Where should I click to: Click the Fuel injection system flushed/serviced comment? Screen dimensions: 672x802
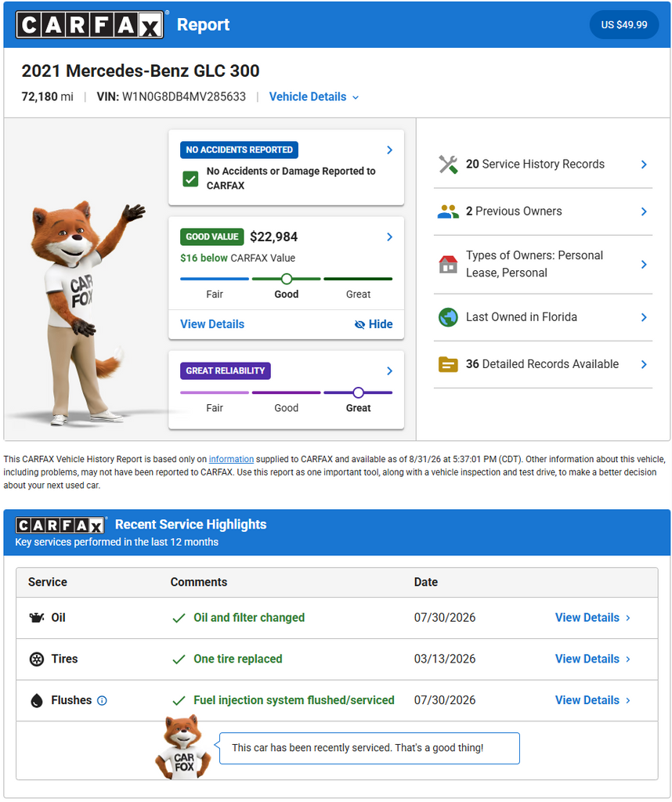click(x=294, y=701)
